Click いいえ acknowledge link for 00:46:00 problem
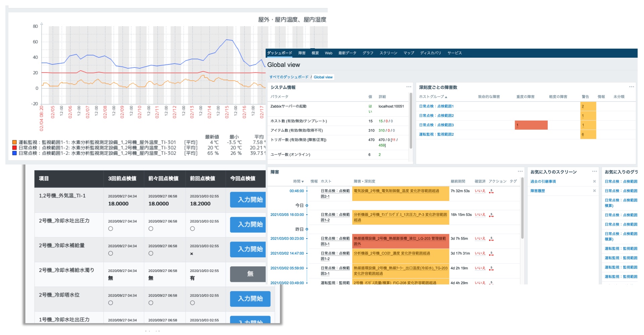644x335 pixels. (x=480, y=191)
